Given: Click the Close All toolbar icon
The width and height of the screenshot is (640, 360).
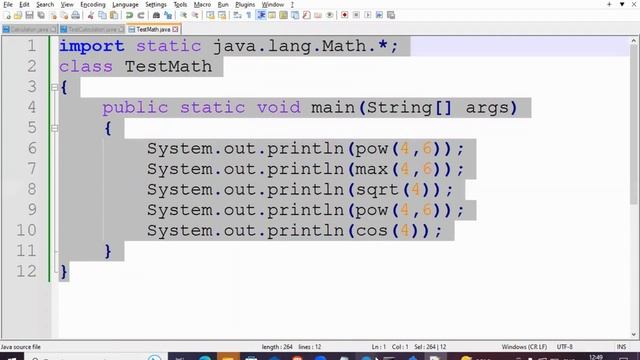Looking at the screenshot, I should tap(64, 15).
